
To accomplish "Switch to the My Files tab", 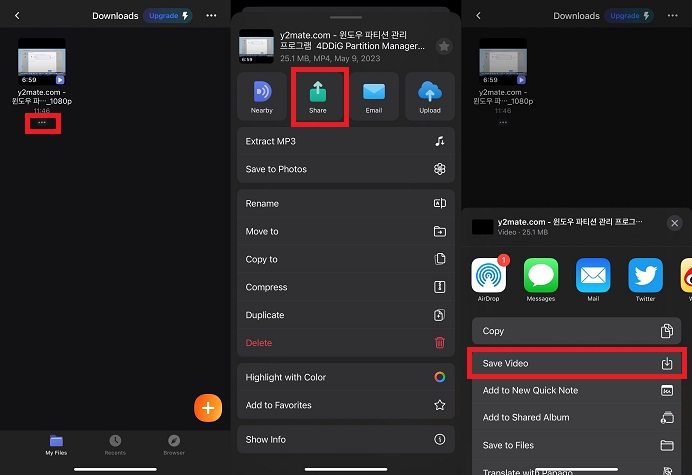I will click(56, 445).
